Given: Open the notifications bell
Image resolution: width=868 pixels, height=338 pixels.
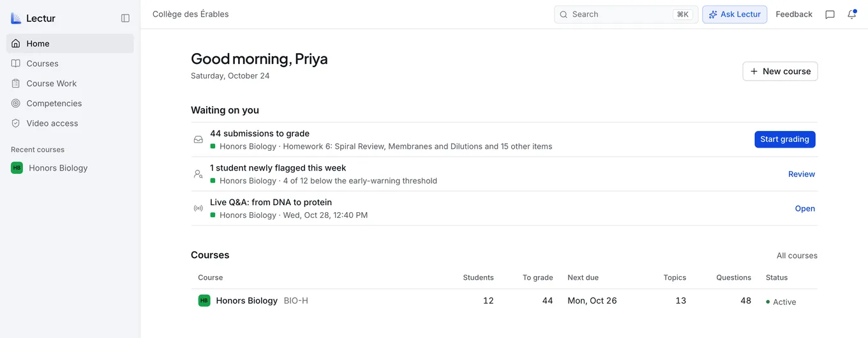Looking at the screenshot, I should (851, 14).
